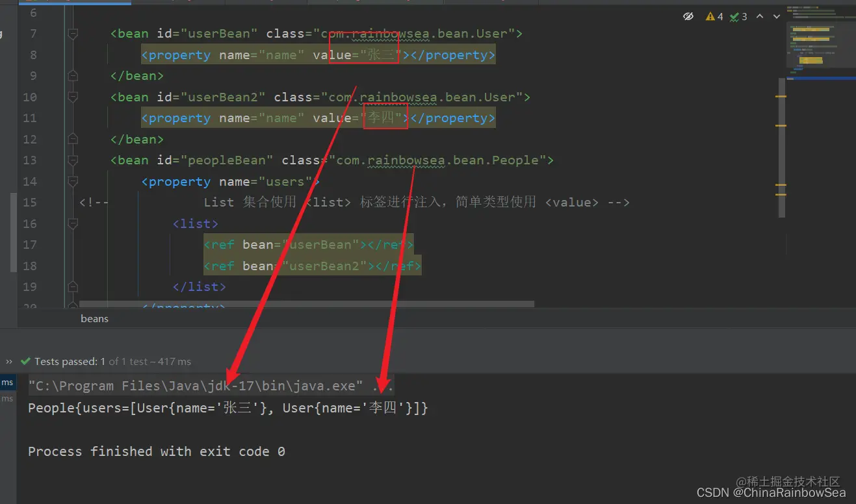Click the ref bean="userBean" line
Screen dimensions: 856x504
click(308, 244)
